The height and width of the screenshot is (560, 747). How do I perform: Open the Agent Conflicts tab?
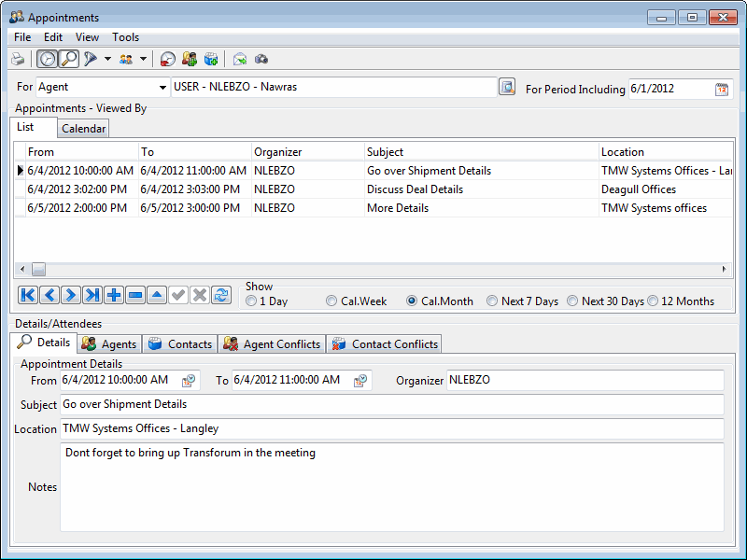(x=272, y=343)
